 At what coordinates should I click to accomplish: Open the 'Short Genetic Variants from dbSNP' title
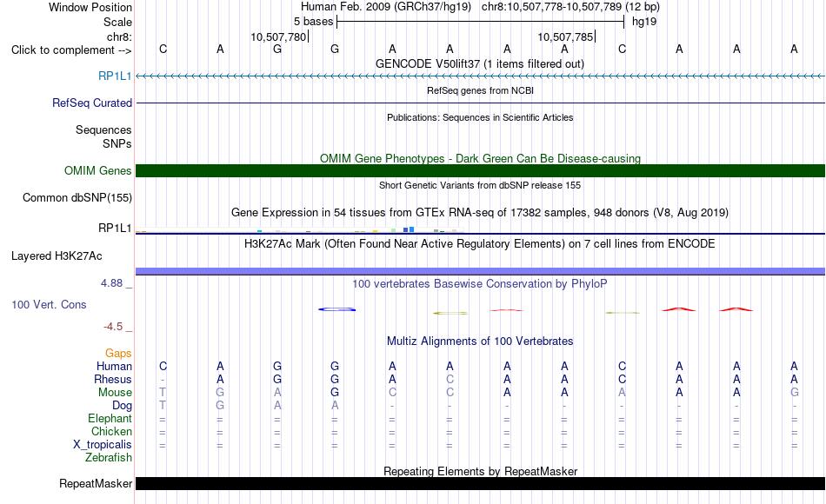[480, 185]
